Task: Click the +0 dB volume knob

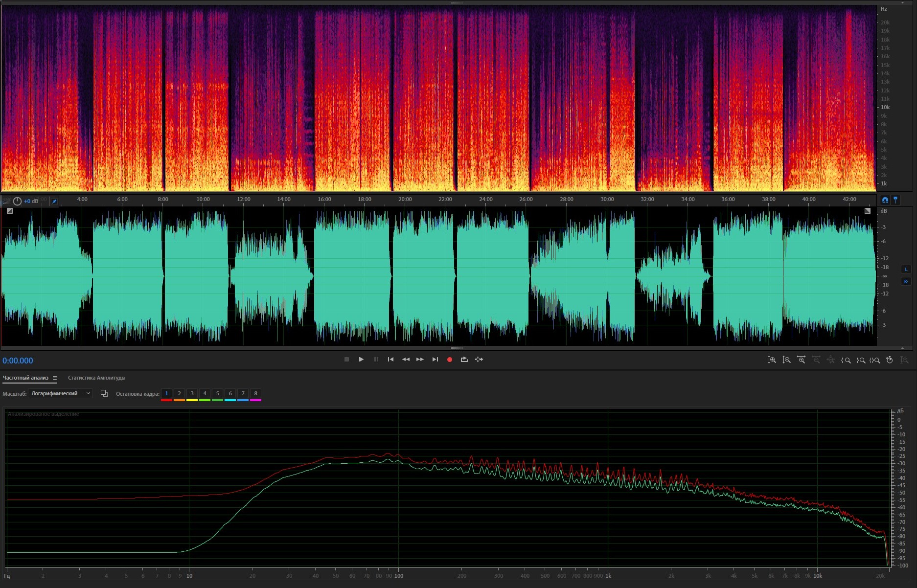Action: pos(18,201)
